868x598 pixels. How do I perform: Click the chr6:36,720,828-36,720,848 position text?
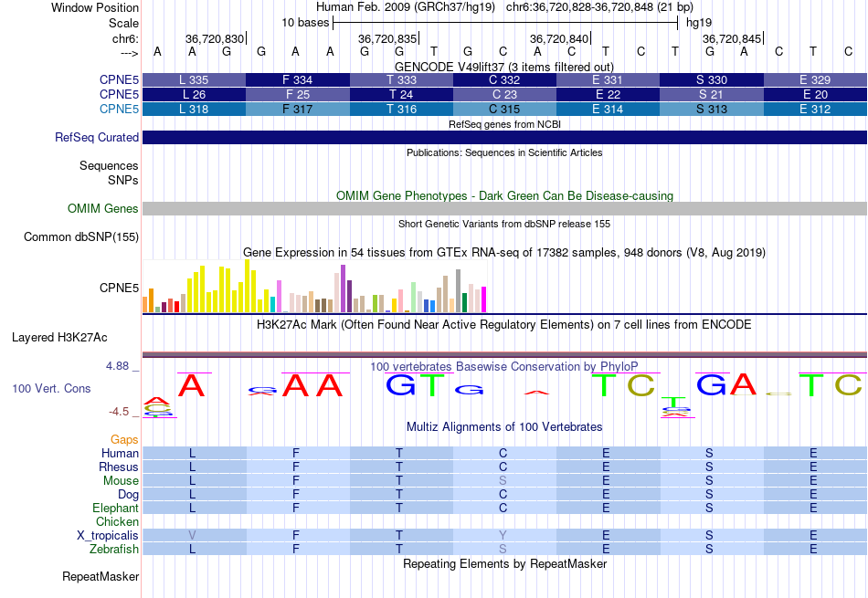[599, 7]
